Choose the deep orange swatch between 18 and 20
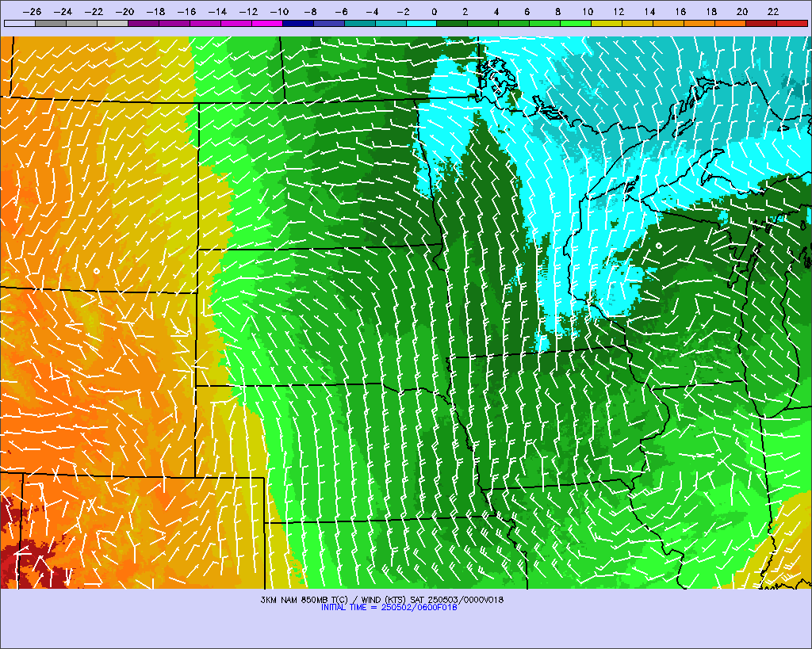 [730, 23]
